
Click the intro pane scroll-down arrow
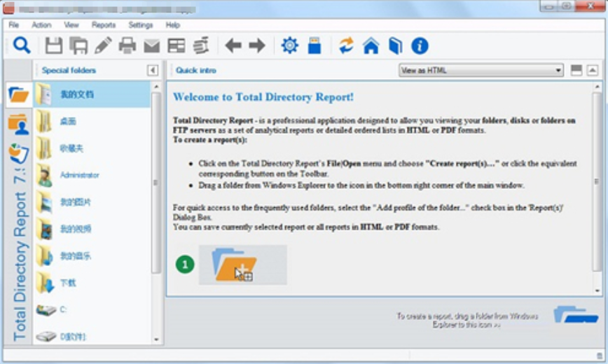[597, 290]
